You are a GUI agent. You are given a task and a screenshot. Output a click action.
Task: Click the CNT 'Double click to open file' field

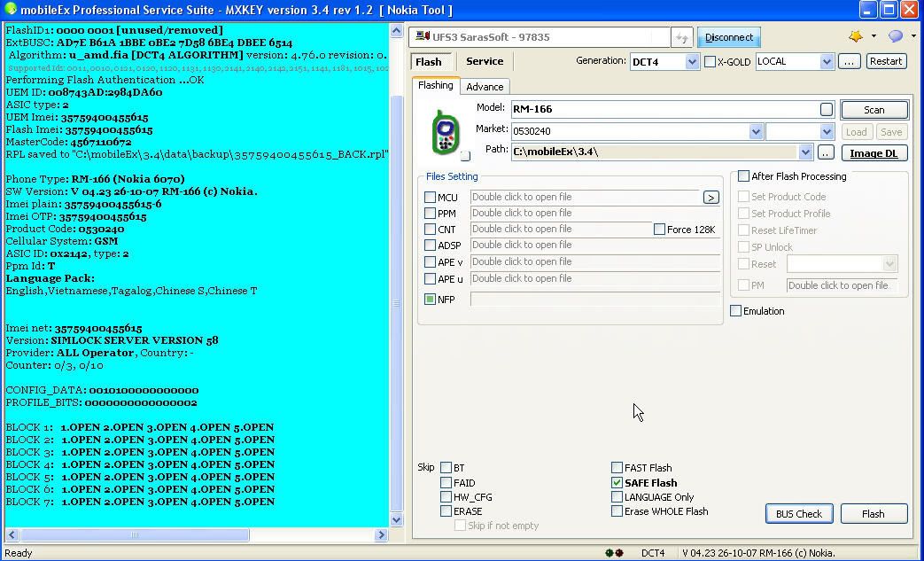(561, 229)
